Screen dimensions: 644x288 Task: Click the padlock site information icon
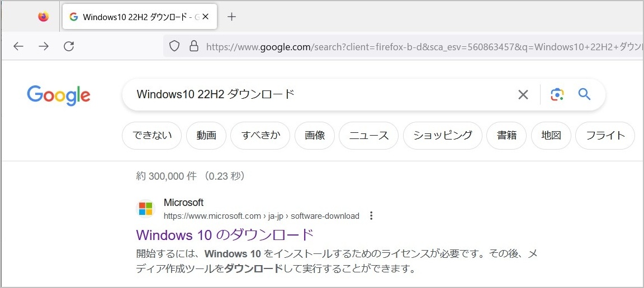194,46
